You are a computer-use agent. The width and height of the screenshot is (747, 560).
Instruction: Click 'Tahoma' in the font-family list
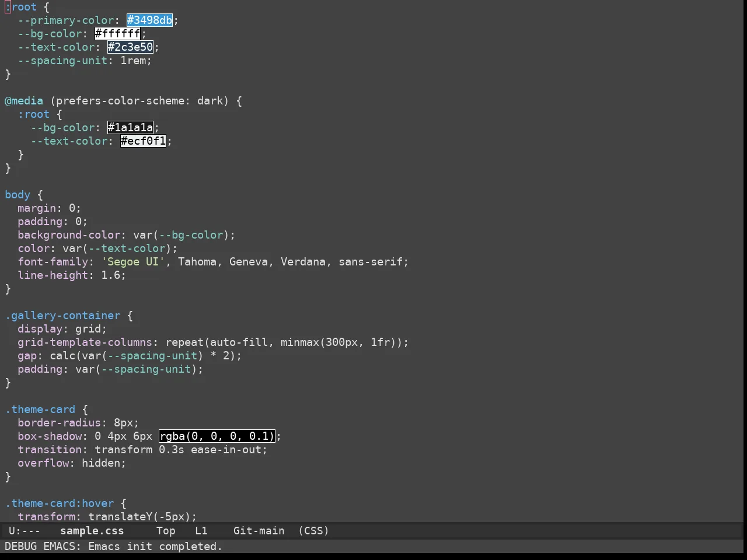click(x=197, y=262)
